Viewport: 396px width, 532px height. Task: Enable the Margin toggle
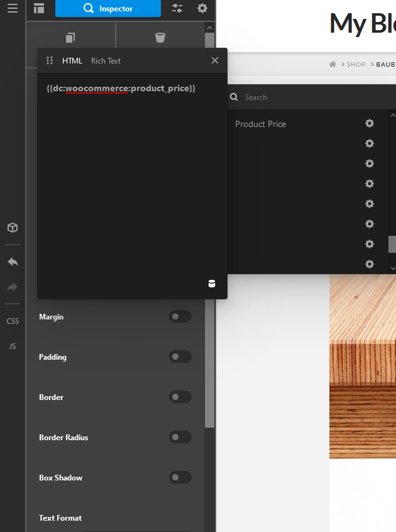click(180, 317)
